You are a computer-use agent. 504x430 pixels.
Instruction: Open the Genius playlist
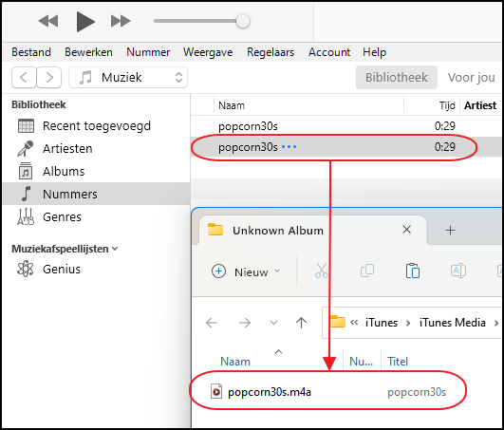(x=62, y=269)
